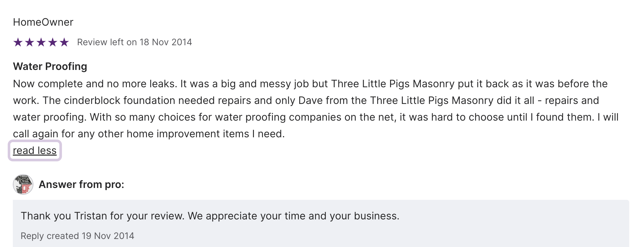Screen dimensions: 644x247
Task: Click the fourth purple rating star
Action: (53, 42)
